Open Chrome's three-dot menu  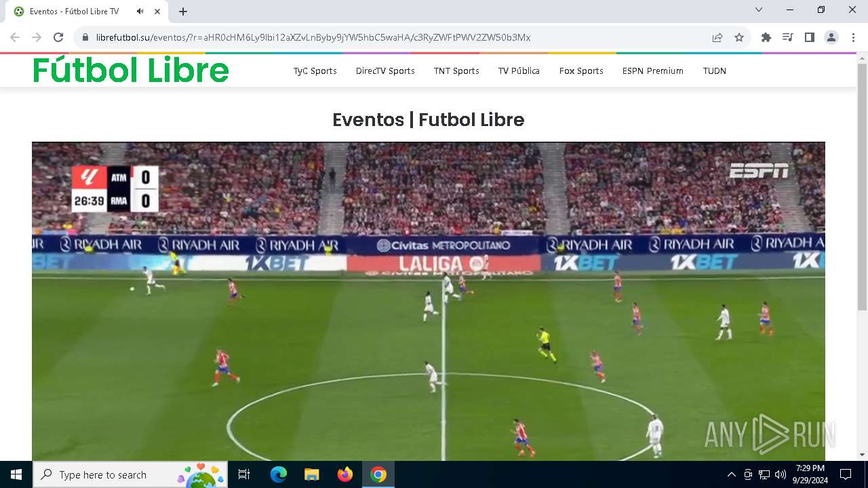(x=852, y=37)
